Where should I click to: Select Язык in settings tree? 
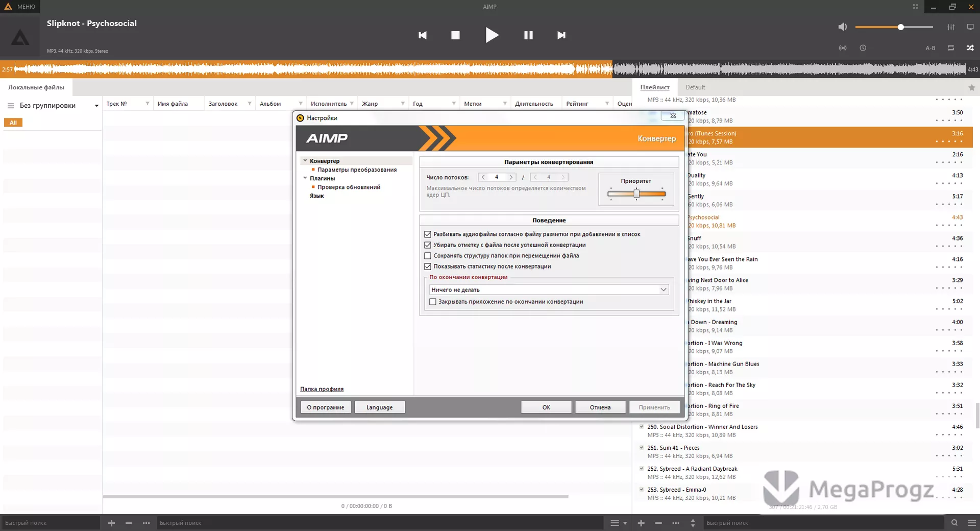(316, 196)
